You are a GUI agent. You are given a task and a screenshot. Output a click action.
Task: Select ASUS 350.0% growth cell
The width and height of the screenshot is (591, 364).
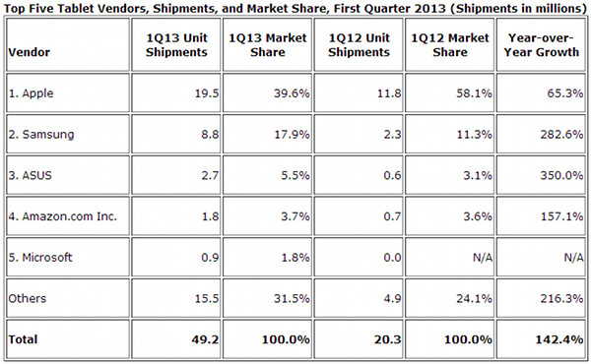point(541,175)
